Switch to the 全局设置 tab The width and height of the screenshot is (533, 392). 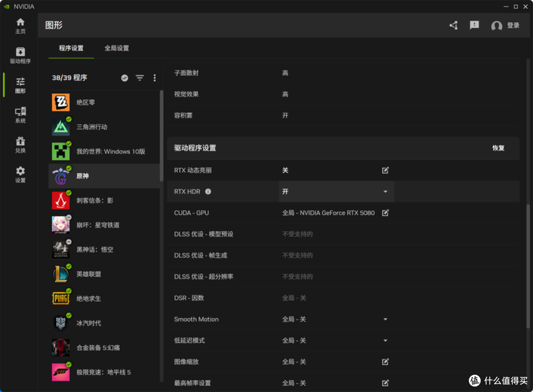pyautogui.click(x=116, y=48)
